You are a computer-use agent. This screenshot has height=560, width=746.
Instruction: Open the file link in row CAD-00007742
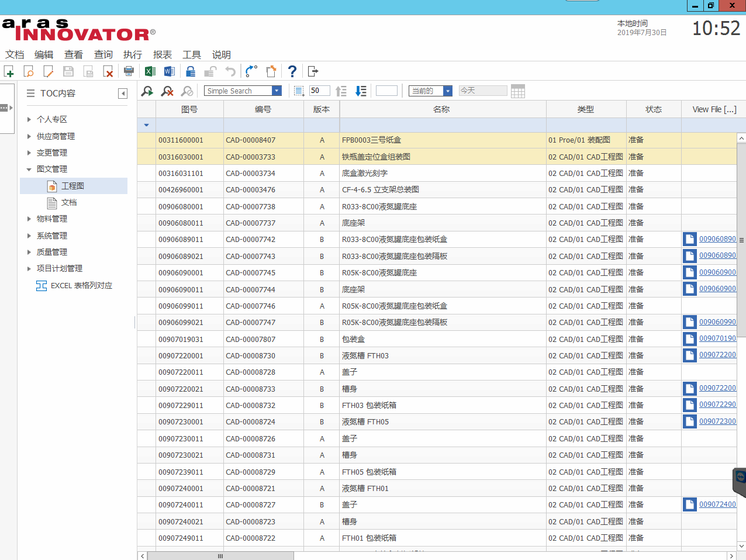coord(717,239)
